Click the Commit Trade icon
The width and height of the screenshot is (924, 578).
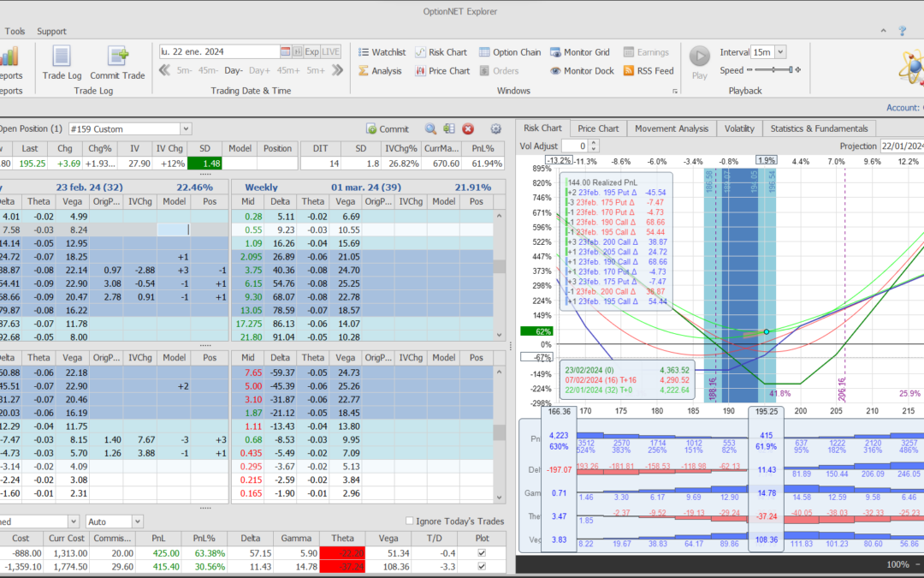[118, 63]
